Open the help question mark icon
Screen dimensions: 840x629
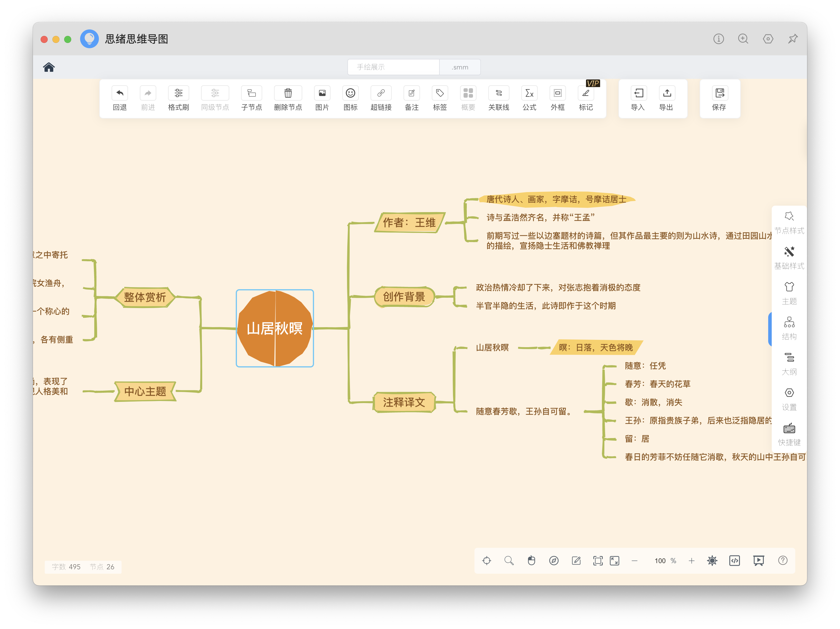tap(782, 561)
